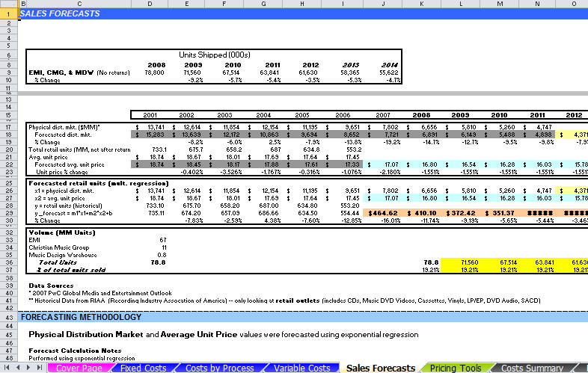Click Forecasted retail units (mult. regression) heading
This screenshot has height=373, width=588.
99,183
